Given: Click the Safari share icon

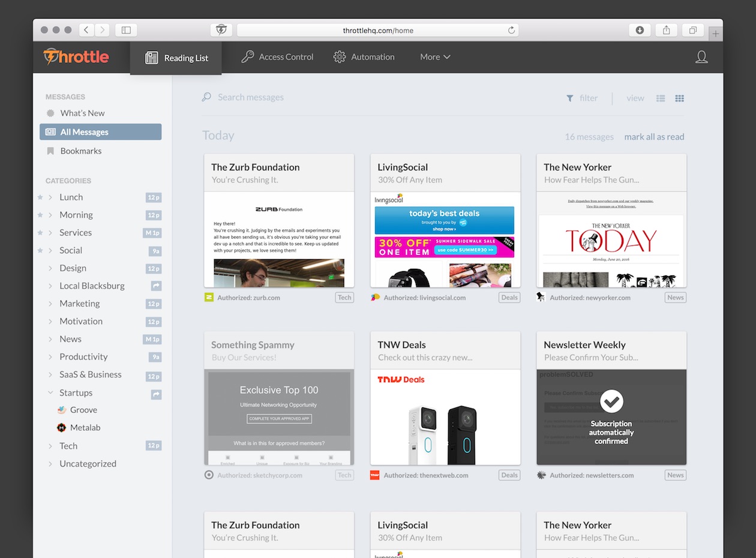Looking at the screenshot, I should [666, 30].
